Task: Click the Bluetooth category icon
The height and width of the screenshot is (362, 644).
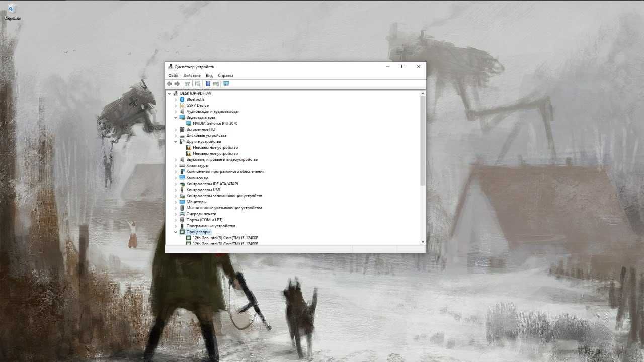Action: [182, 99]
